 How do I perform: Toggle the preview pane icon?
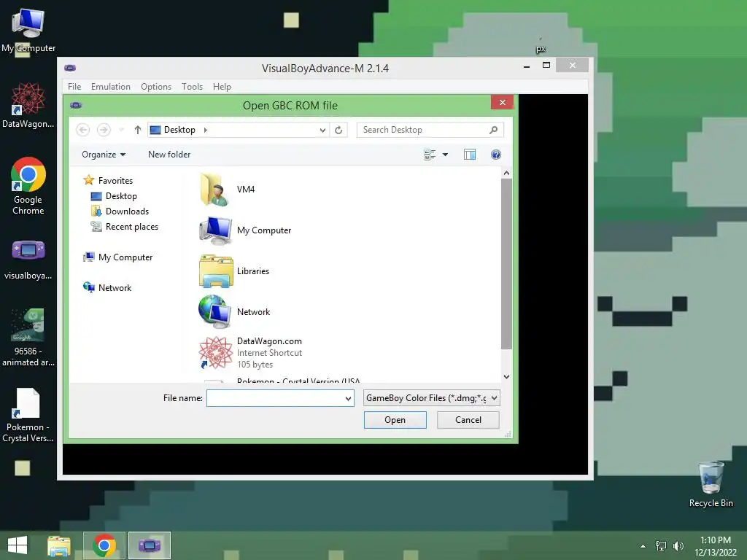470,155
